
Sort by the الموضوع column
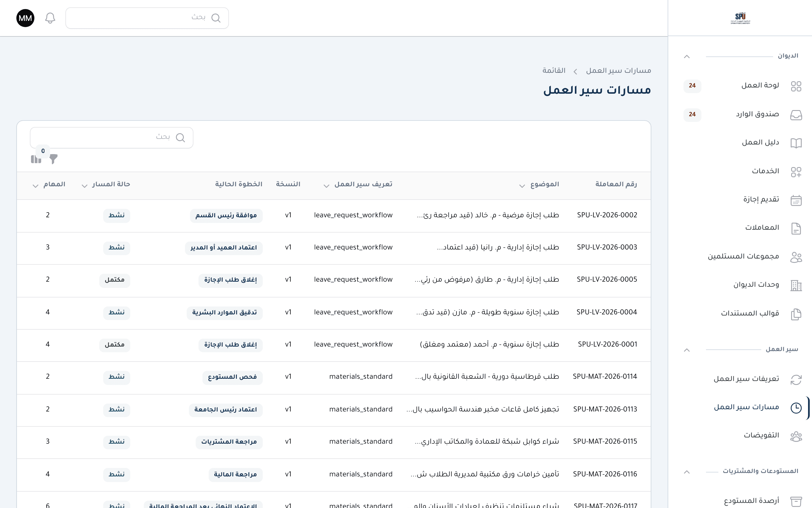(x=539, y=185)
